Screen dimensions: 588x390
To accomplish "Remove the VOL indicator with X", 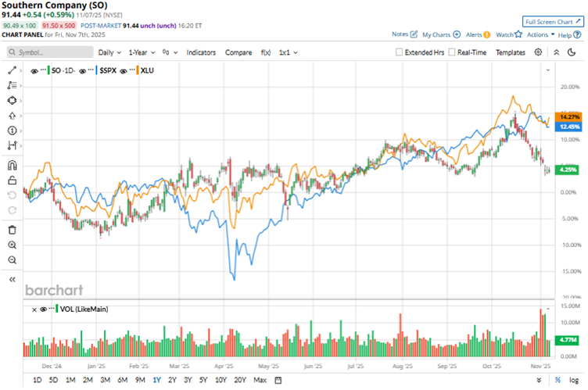I will 34,309.
